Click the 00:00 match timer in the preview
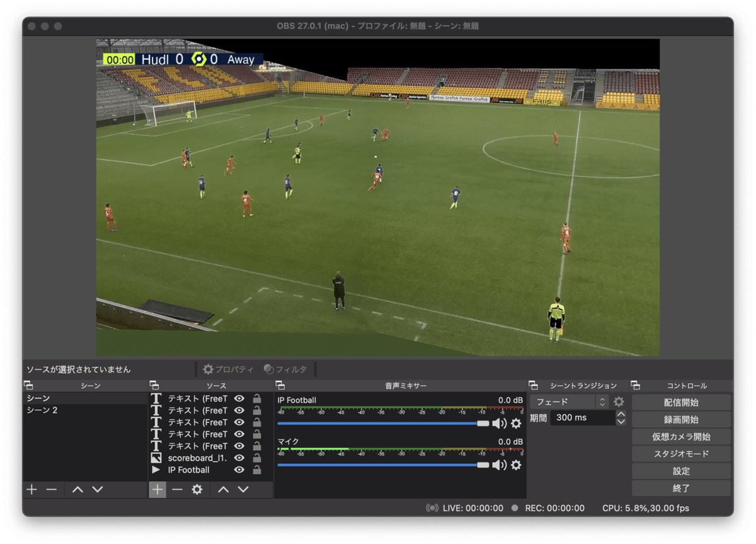Viewport: 756px width, 544px height. [x=120, y=60]
